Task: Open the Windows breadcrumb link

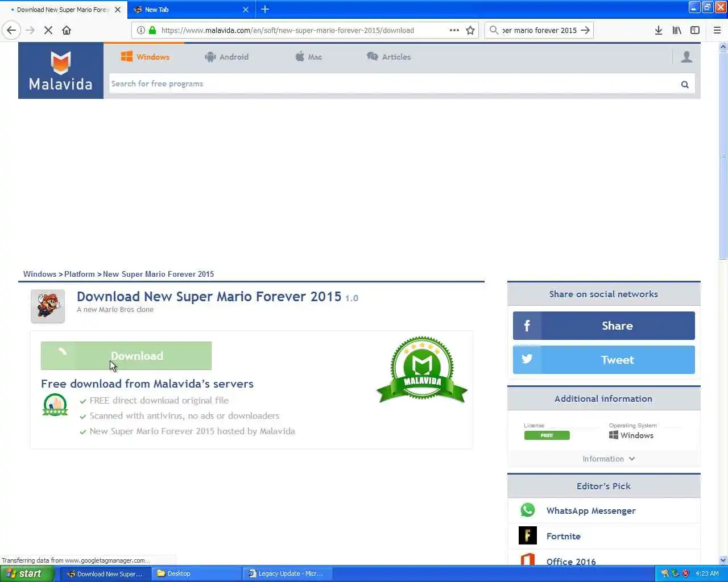Action: click(40, 274)
